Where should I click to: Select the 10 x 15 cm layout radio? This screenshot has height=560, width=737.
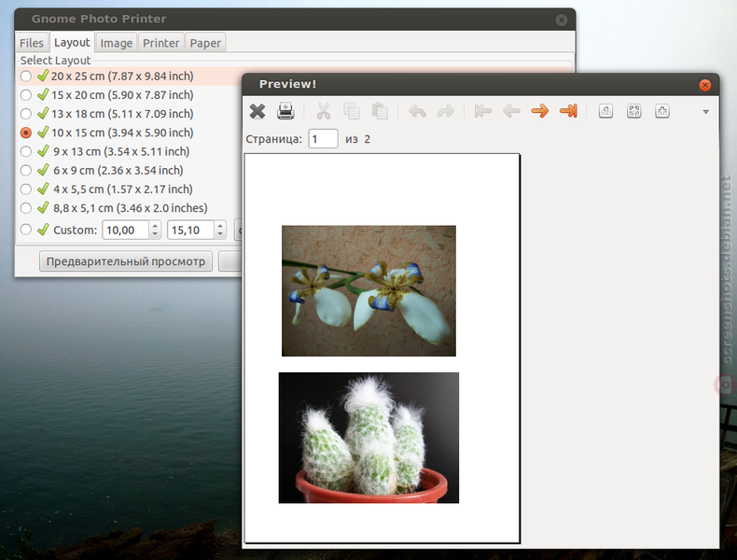26,133
